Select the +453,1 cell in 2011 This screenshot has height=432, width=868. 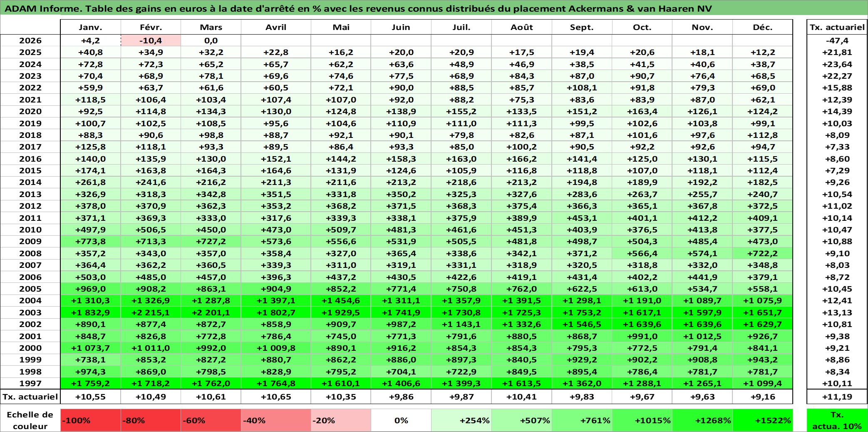(x=582, y=218)
